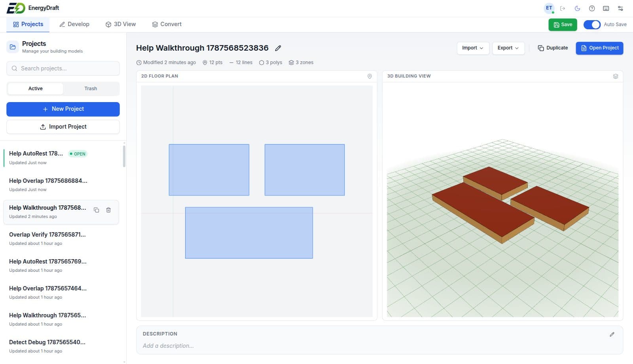633x364 pixels.
Task: Select Help Walkthrough 1787565... older project
Action: coord(61,319)
